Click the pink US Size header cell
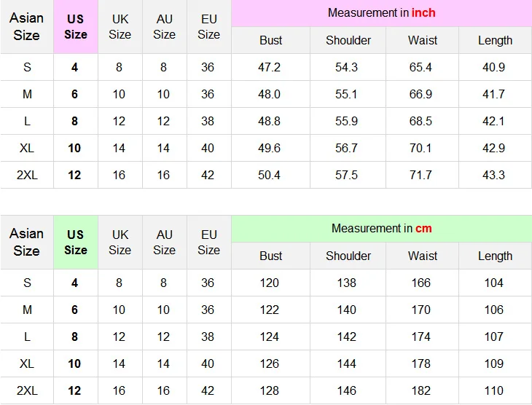The image size is (532, 405). tap(76, 27)
